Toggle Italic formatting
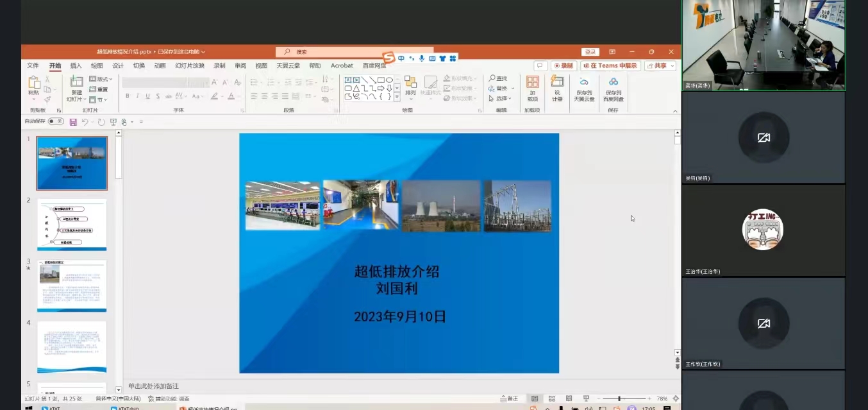Viewport: 868px width, 410px height. [x=138, y=96]
